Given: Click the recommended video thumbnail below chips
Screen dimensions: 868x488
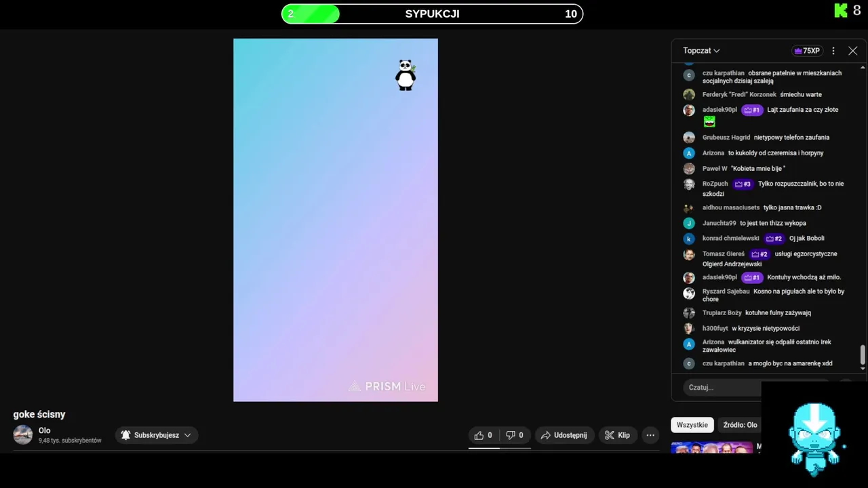Looking at the screenshot, I should tap(711, 447).
